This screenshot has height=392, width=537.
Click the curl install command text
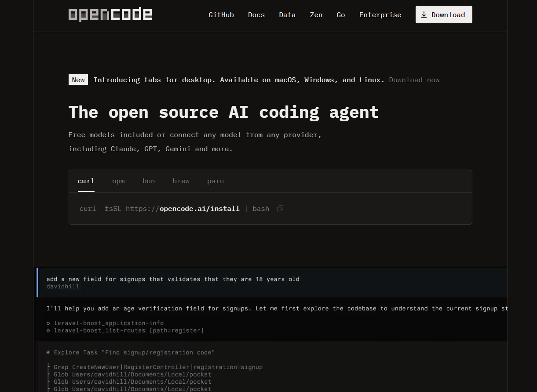click(x=174, y=208)
